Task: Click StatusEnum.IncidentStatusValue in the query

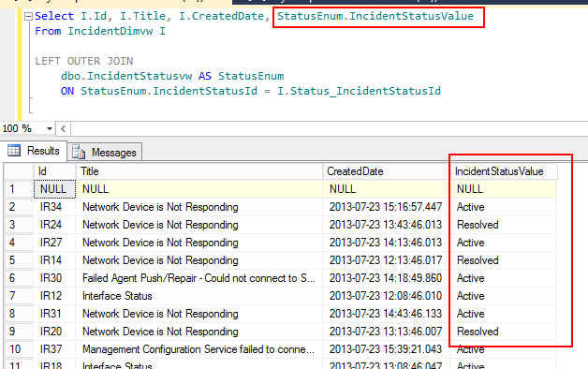Action: tap(375, 16)
